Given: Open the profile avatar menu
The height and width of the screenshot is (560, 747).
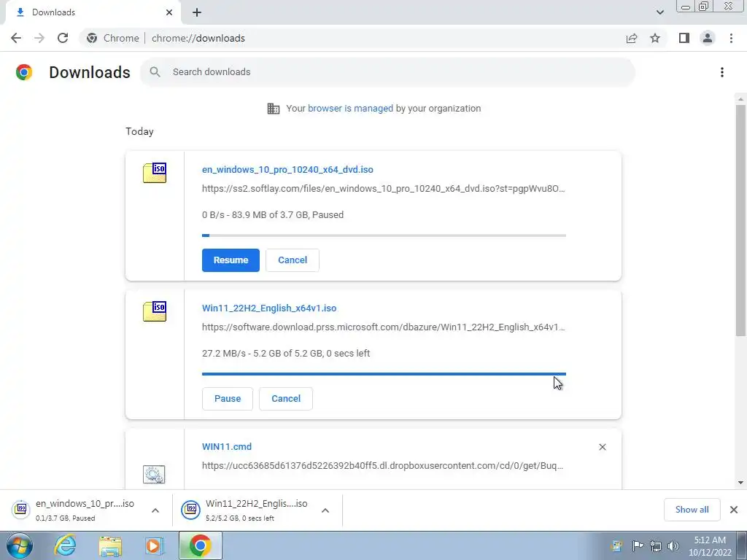Looking at the screenshot, I should coord(708,38).
